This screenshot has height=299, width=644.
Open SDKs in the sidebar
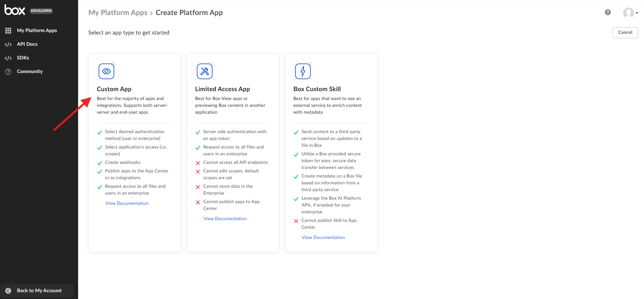(23, 58)
